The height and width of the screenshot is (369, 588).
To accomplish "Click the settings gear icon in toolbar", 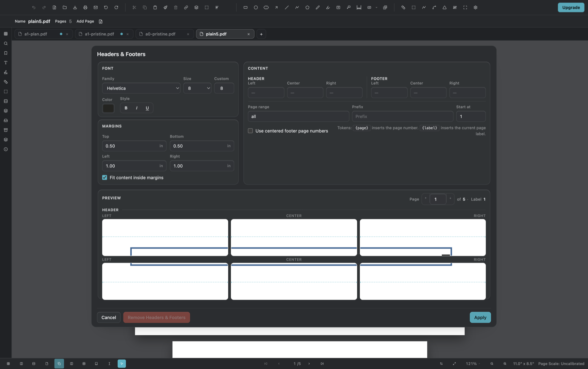I will pos(476,8).
